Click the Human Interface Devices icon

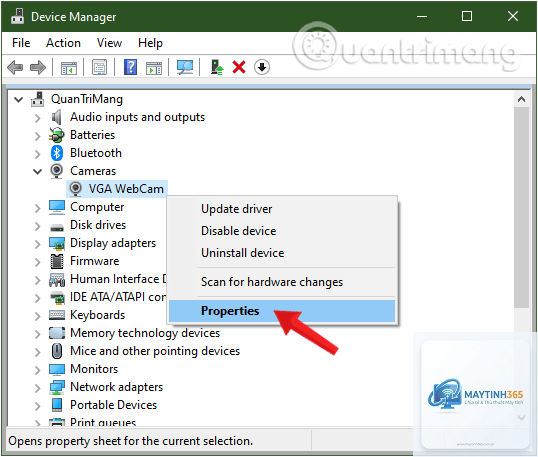57,279
